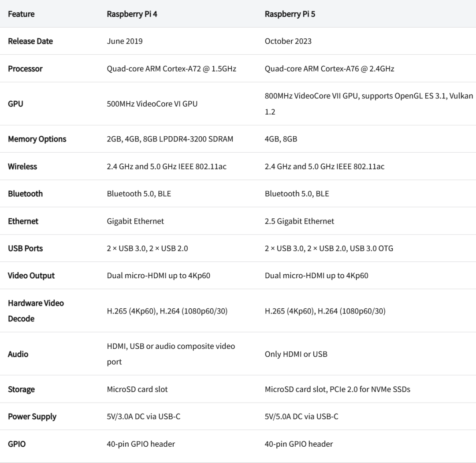
Task: Click the "Processor" row label
Action: coord(25,69)
